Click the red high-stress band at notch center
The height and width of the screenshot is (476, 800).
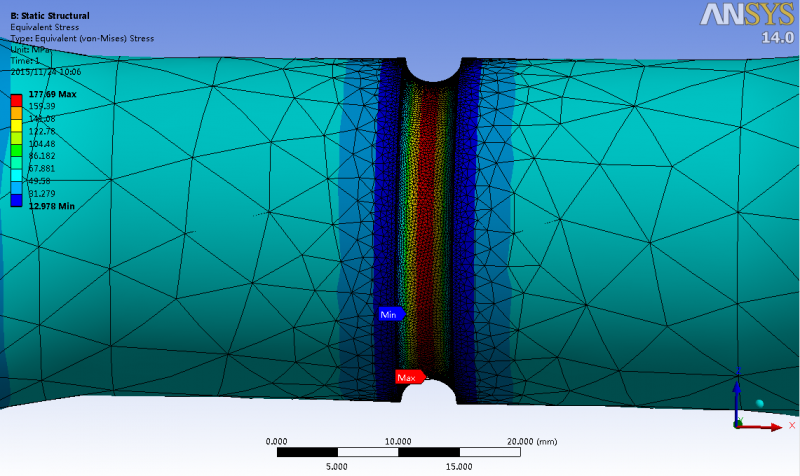[x=428, y=230]
